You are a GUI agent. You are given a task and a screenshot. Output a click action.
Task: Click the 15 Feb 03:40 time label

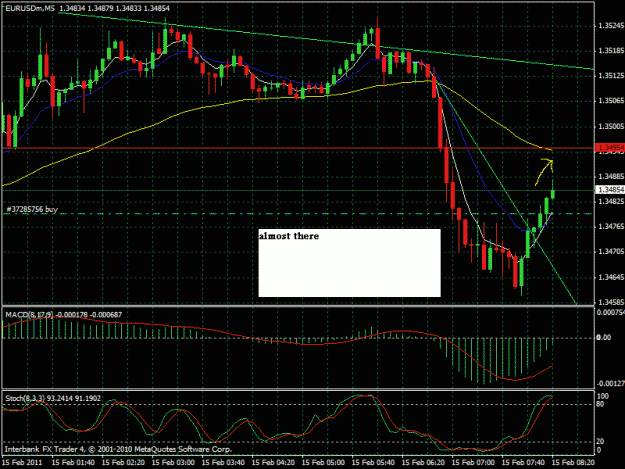pyautogui.click(x=223, y=462)
